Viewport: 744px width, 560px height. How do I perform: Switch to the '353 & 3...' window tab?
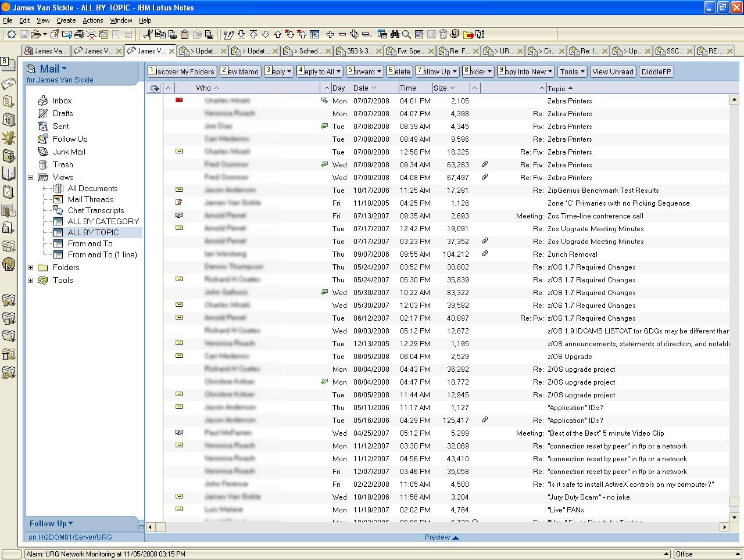click(x=357, y=51)
